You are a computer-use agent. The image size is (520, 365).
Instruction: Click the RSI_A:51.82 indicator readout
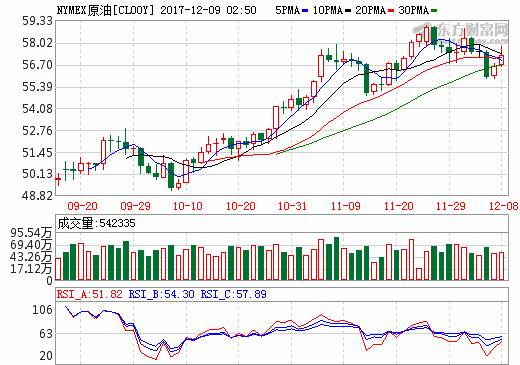click(x=90, y=294)
